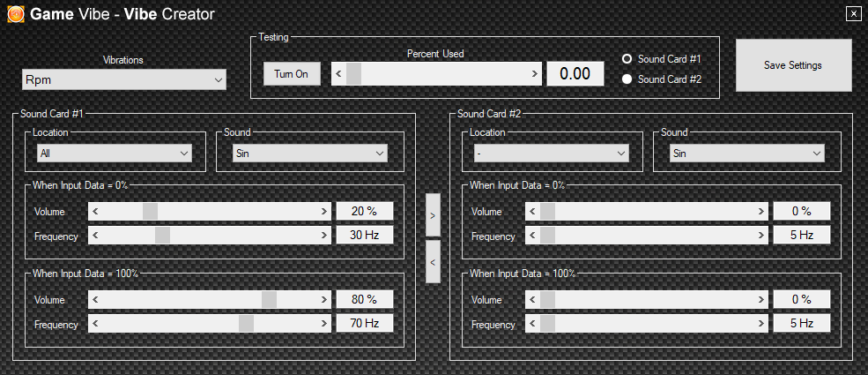Click the copy-to-Sound-Card-#1 left arrow button
The image size is (868, 375).
[432, 261]
